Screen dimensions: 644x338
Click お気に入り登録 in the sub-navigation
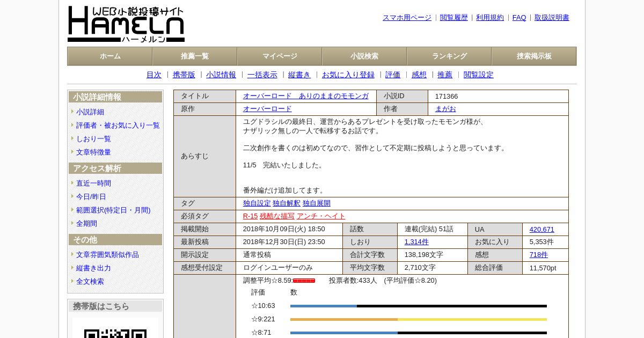[x=348, y=75]
